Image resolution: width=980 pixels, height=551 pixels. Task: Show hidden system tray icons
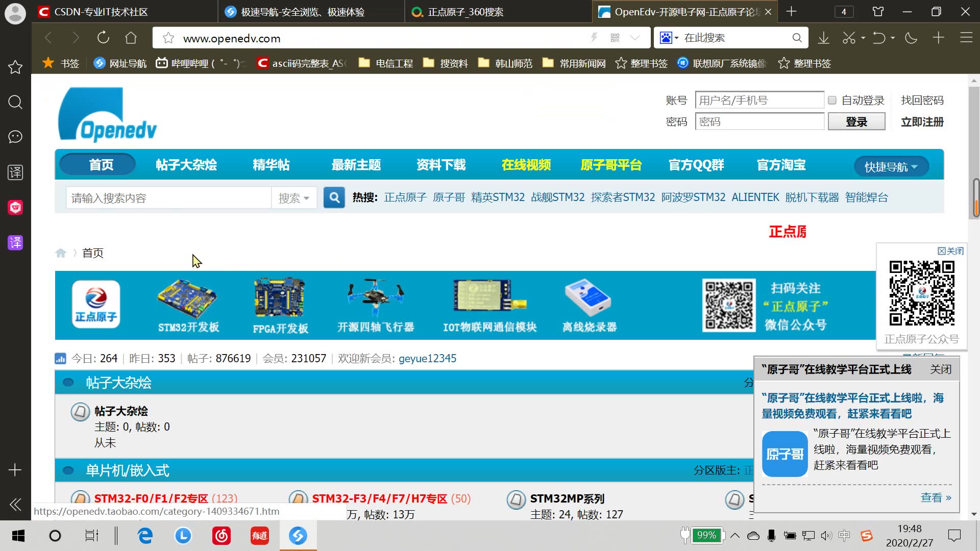(735, 536)
